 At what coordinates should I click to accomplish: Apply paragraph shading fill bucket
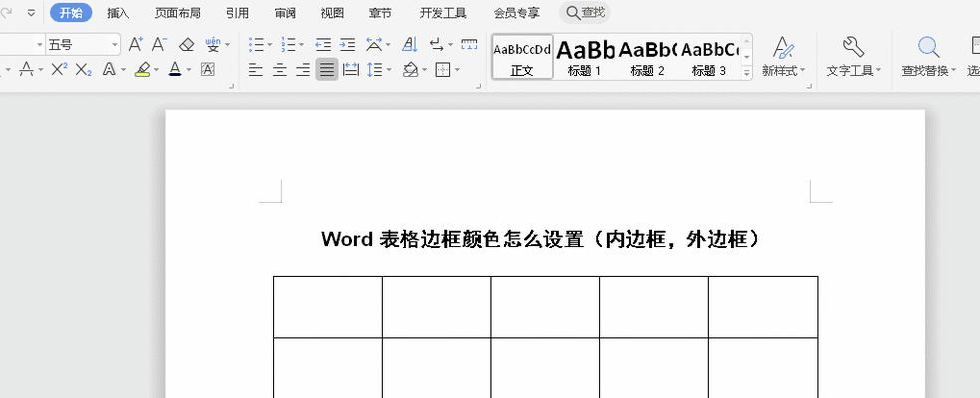pos(410,69)
